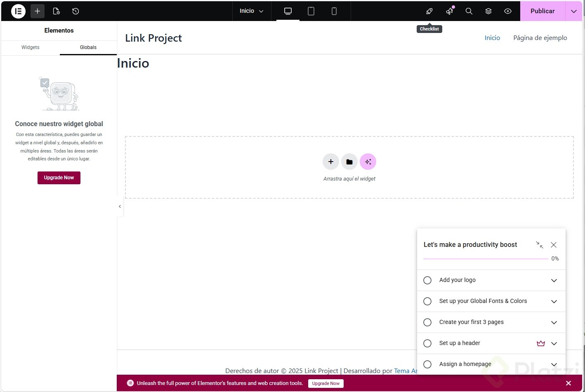This screenshot has height=392, width=585.
Task: Switch to the Widgets tab
Action: (x=31, y=47)
